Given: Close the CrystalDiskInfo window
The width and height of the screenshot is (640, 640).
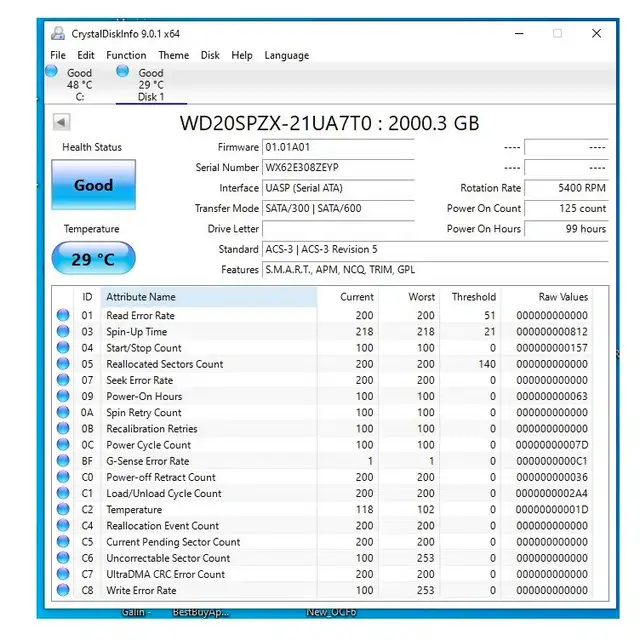Looking at the screenshot, I should pyautogui.click(x=596, y=33).
